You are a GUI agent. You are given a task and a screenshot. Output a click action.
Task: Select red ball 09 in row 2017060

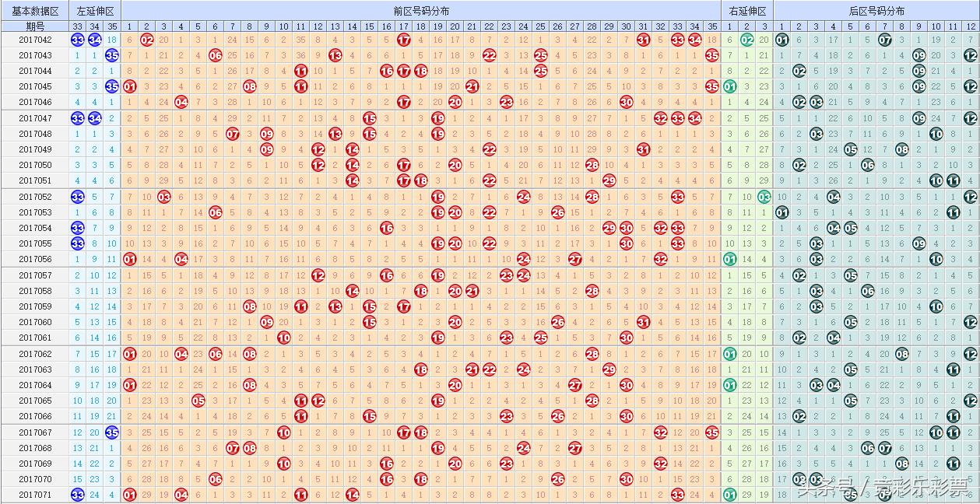click(267, 322)
